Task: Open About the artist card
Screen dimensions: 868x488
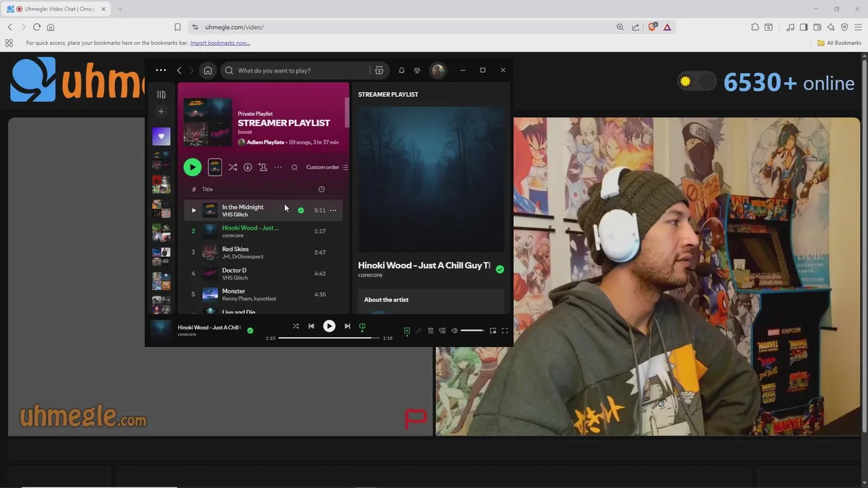Action: pyautogui.click(x=431, y=302)
